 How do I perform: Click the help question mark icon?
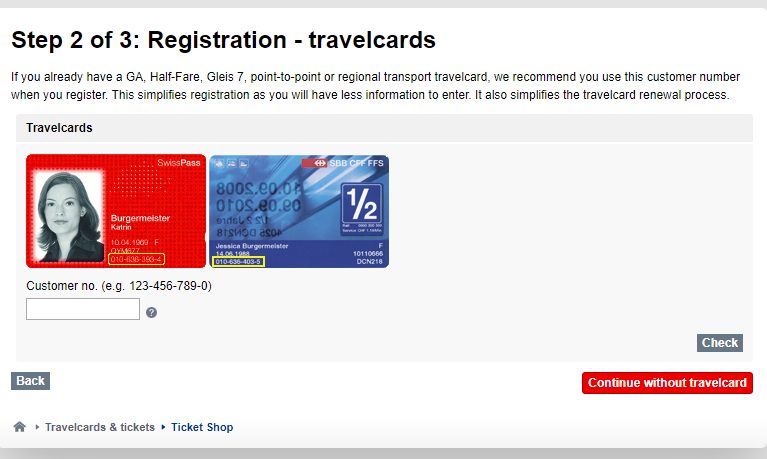tap(152, 312)
